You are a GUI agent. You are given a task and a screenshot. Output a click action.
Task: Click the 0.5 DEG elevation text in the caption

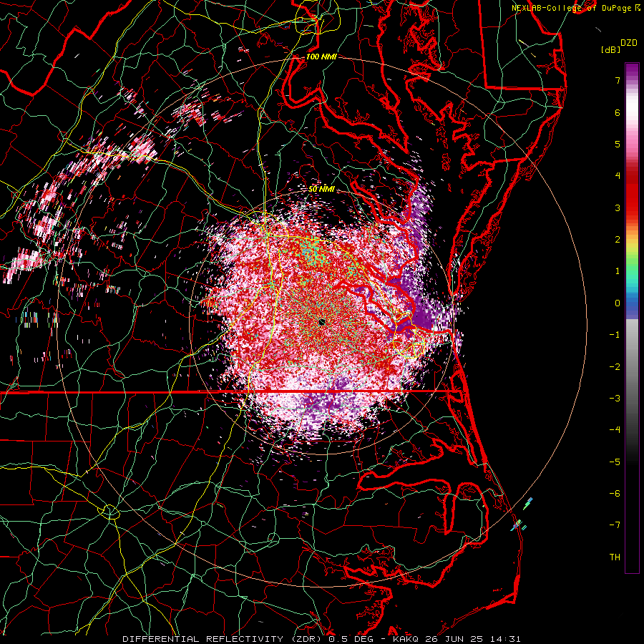(x=351, y=639)
